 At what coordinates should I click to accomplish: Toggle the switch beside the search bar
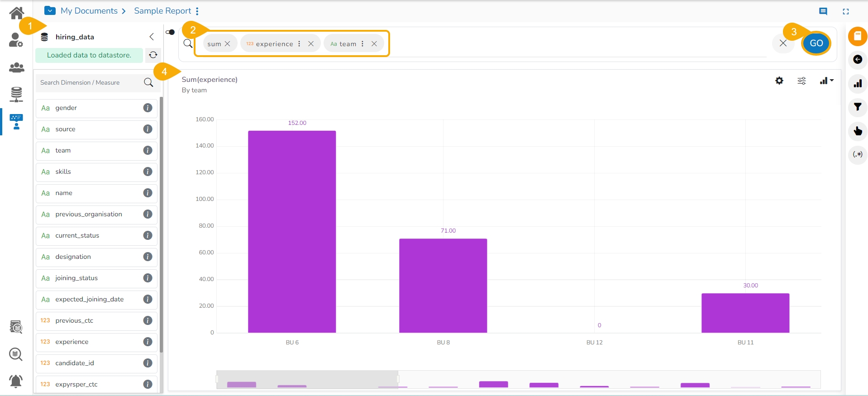170,32
